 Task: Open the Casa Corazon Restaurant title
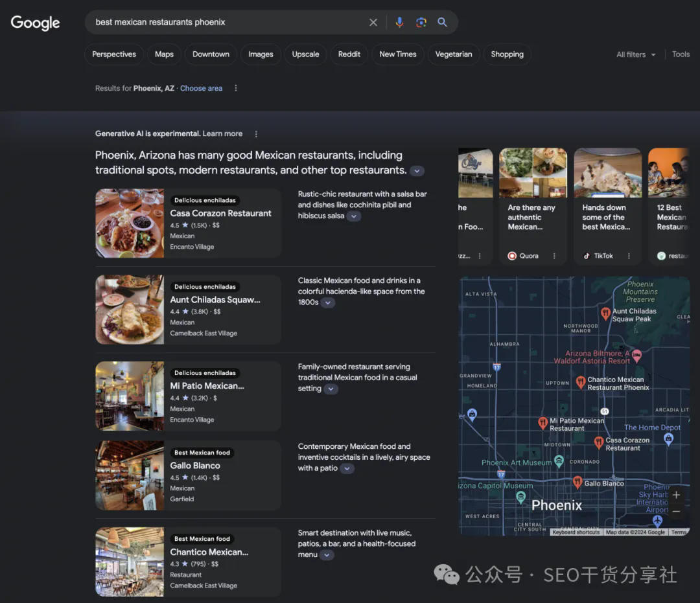pyautogui.click(x=220, y=214)
